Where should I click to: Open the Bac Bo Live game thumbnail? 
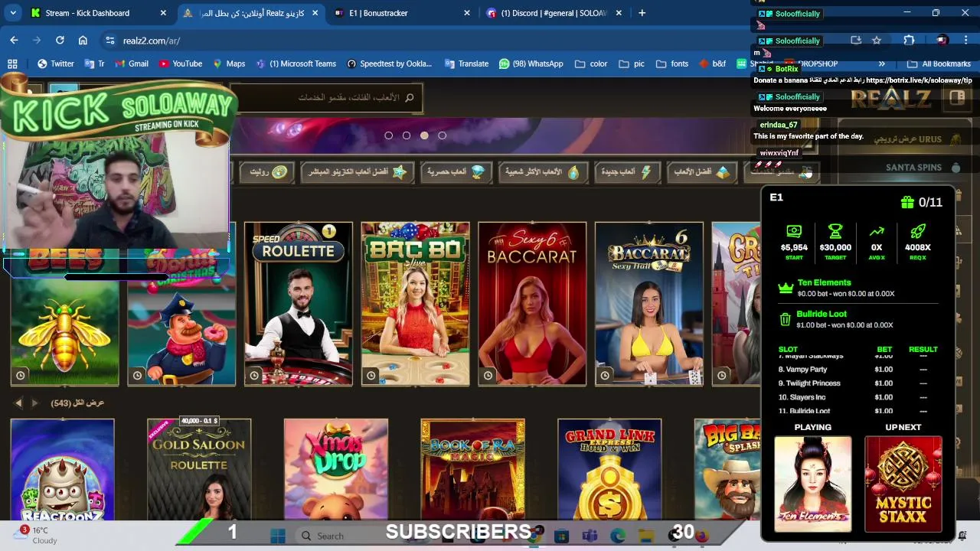(x=415, y=304)
